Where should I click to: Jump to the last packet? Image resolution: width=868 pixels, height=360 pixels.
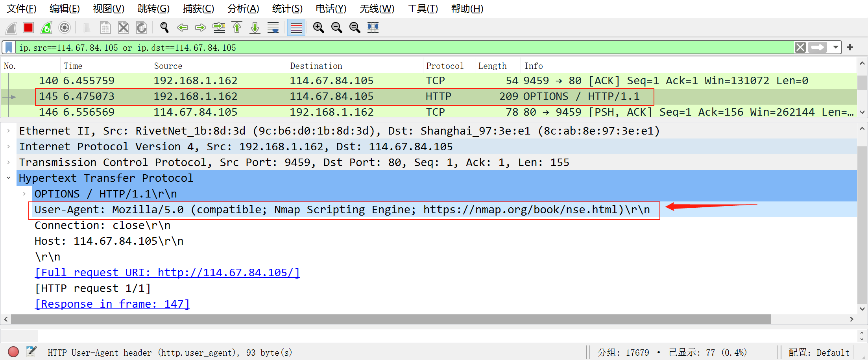(x=255, y=28)
